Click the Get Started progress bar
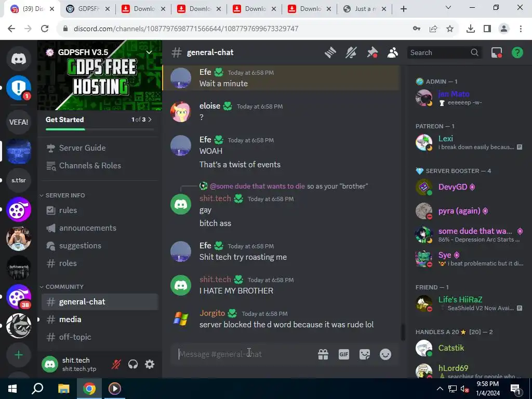Viewport: 532px width, 399px height. tap(100, 129)
